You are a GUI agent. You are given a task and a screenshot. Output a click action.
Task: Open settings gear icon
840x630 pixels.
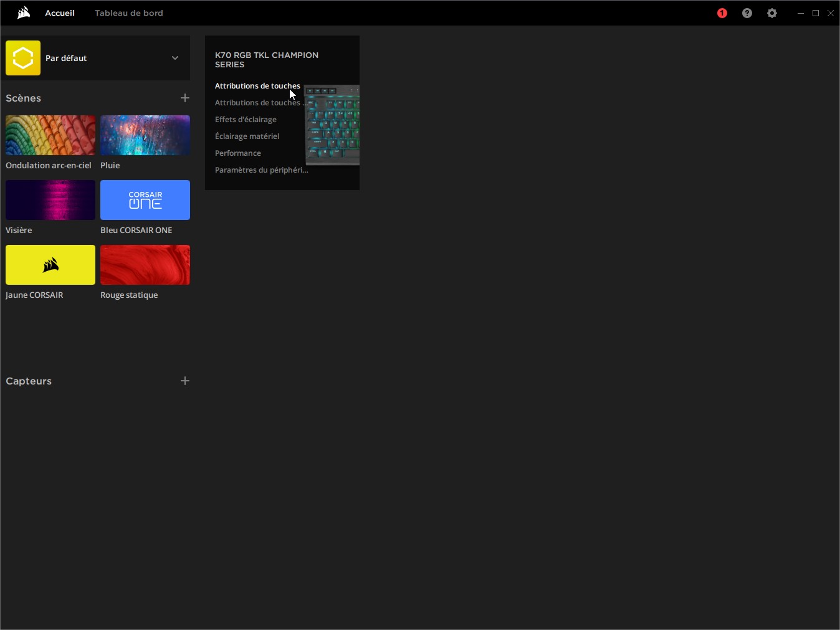click(x=772, y=13)
